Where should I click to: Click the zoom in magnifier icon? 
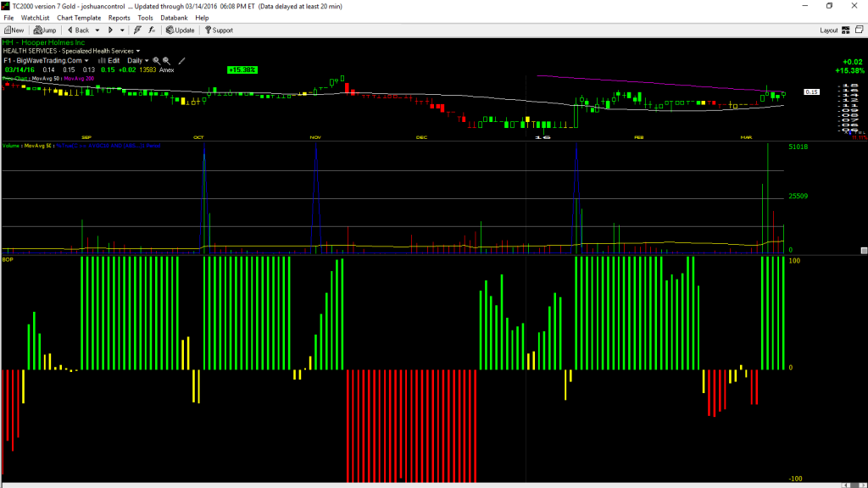pos(156,60)
